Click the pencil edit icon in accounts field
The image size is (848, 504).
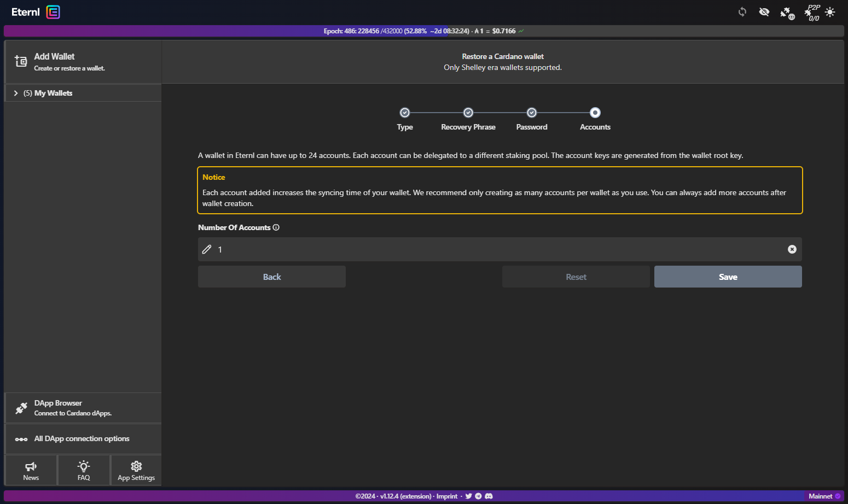(207, 249)
